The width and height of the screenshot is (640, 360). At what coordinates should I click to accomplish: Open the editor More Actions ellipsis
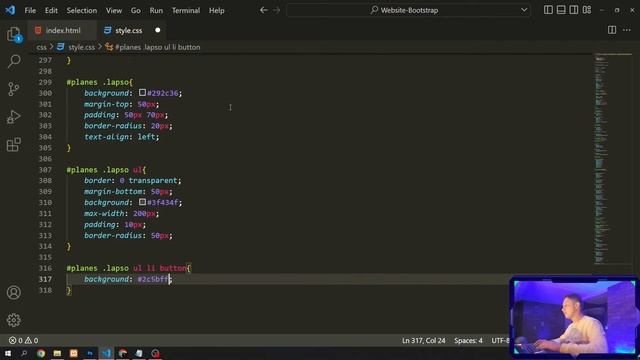click(627, 30)
